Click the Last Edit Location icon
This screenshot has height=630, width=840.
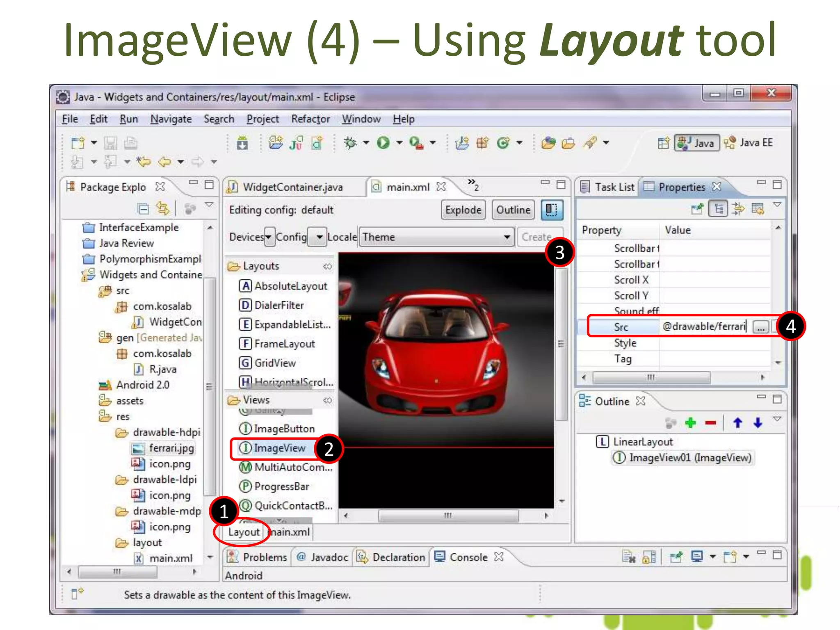(x=144, y=162)
